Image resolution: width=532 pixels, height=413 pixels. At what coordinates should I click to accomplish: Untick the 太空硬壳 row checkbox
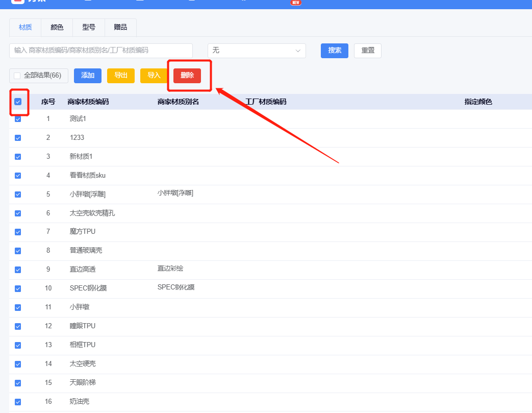18,364
